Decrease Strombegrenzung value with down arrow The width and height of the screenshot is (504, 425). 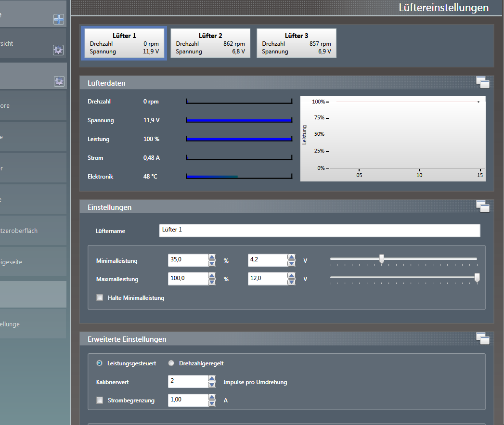(211, 403)
